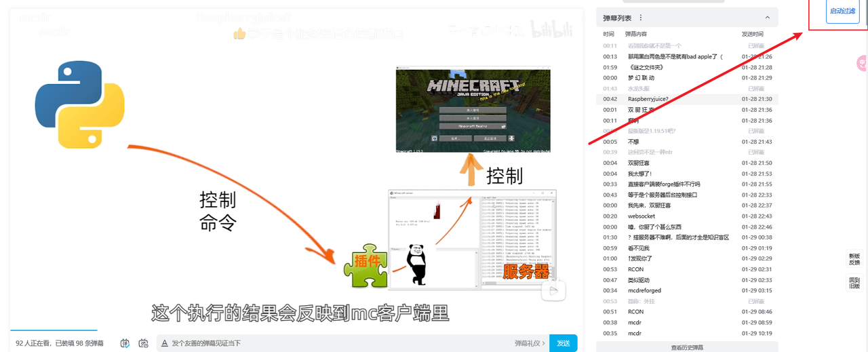Viewport: 868px width, 352px height.
Task: Click the 92 人正在看 viewer count text
Action: point(34,343)
